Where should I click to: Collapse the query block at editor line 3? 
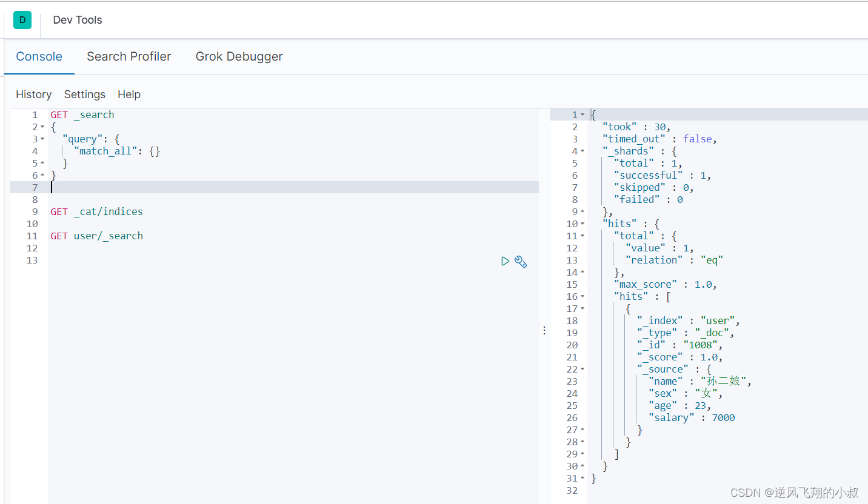coord(42,139)
